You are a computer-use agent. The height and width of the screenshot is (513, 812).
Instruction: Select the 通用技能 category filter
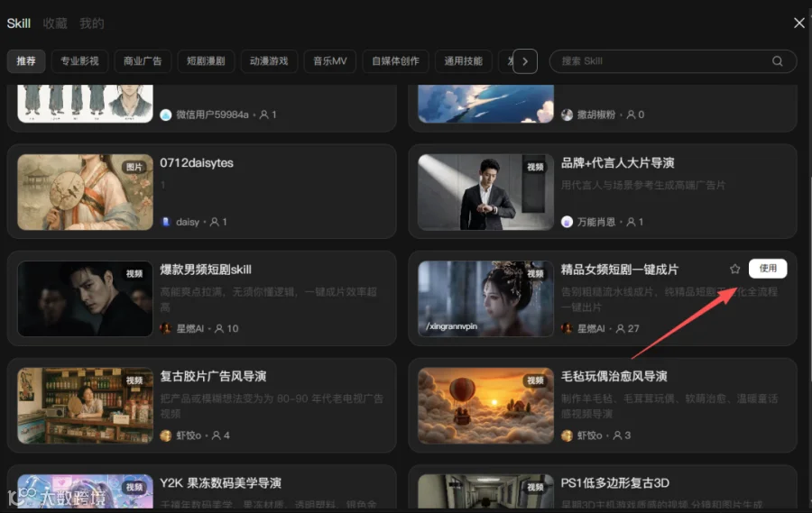(463, 61)
